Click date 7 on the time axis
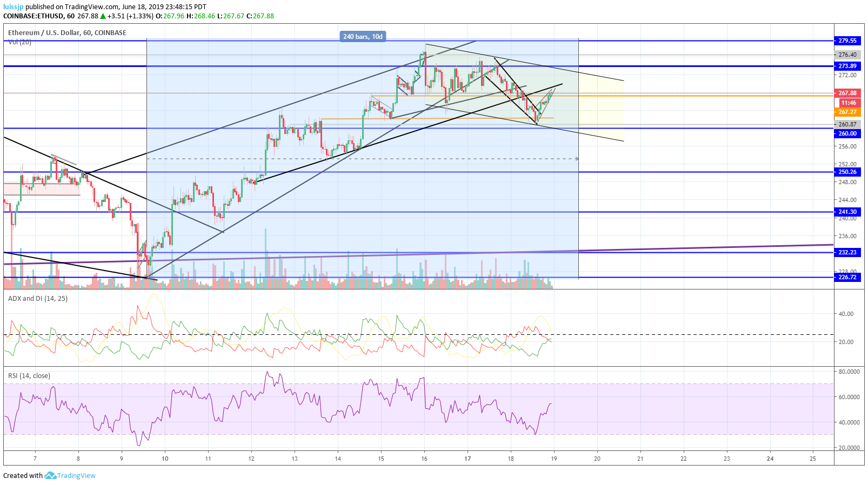The width and height of the screenshot is (868, 485). [35, 459]
